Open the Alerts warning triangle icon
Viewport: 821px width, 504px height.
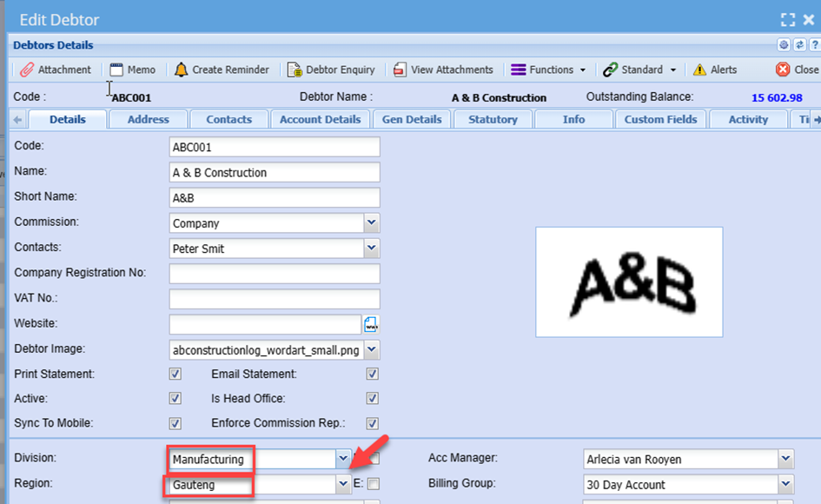coord(699,70)
